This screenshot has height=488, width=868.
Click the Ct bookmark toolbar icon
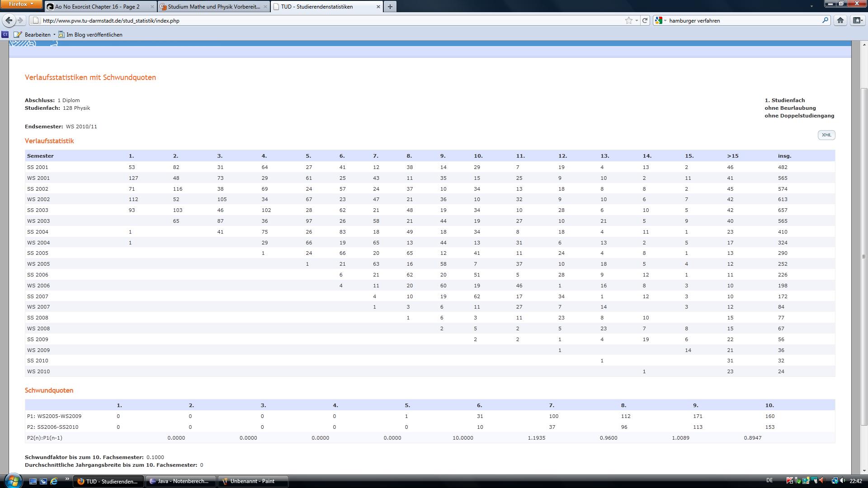coord(5,34)
